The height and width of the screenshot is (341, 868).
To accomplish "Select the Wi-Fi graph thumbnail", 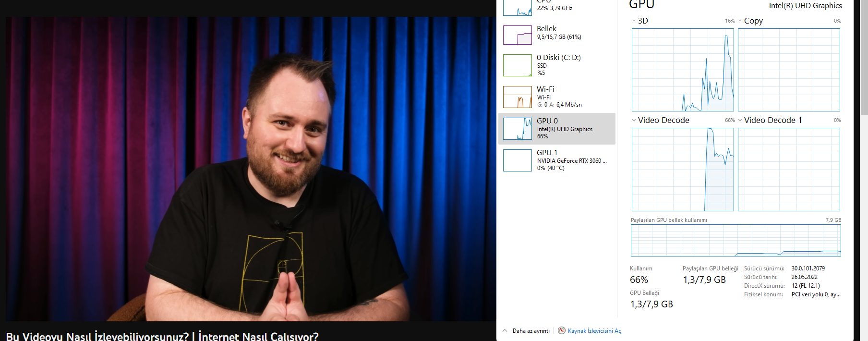I will click(518, 97).
